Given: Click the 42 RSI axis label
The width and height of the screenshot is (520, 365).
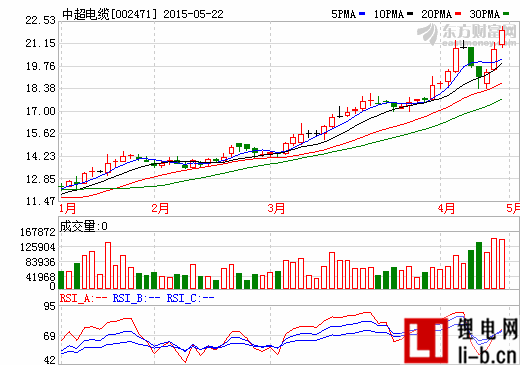Looking at the screenshot, I should click(x=50, y=360).
